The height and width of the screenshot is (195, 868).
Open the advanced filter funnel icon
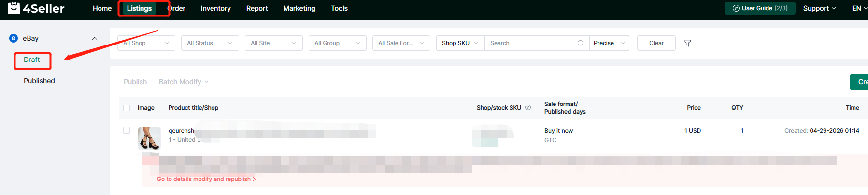pyautogui.click(x=687, y=43)
